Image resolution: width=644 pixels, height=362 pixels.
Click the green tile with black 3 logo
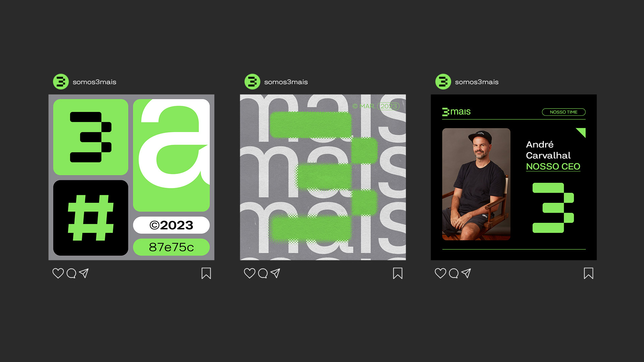91,137
